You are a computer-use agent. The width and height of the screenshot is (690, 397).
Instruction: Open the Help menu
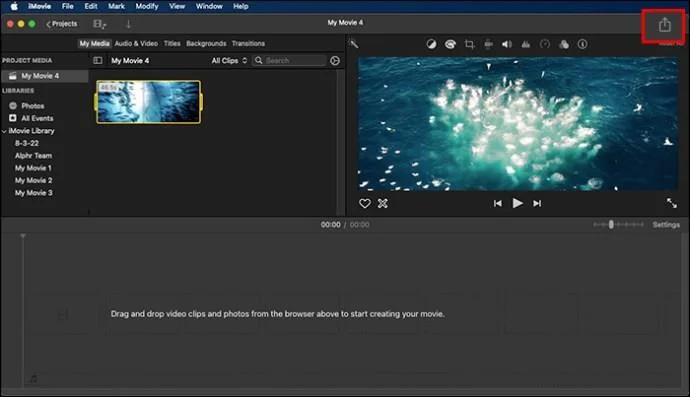241,6
